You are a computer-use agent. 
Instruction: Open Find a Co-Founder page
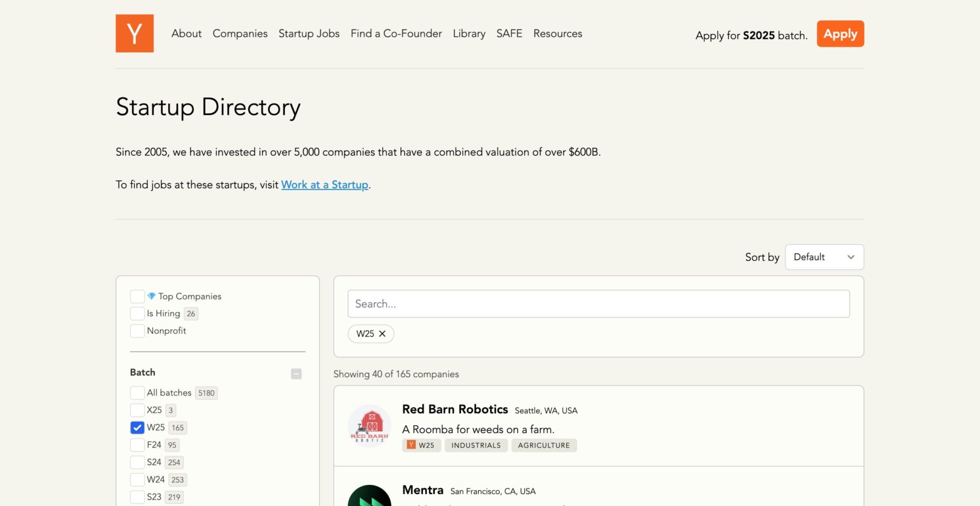[396, 34]
